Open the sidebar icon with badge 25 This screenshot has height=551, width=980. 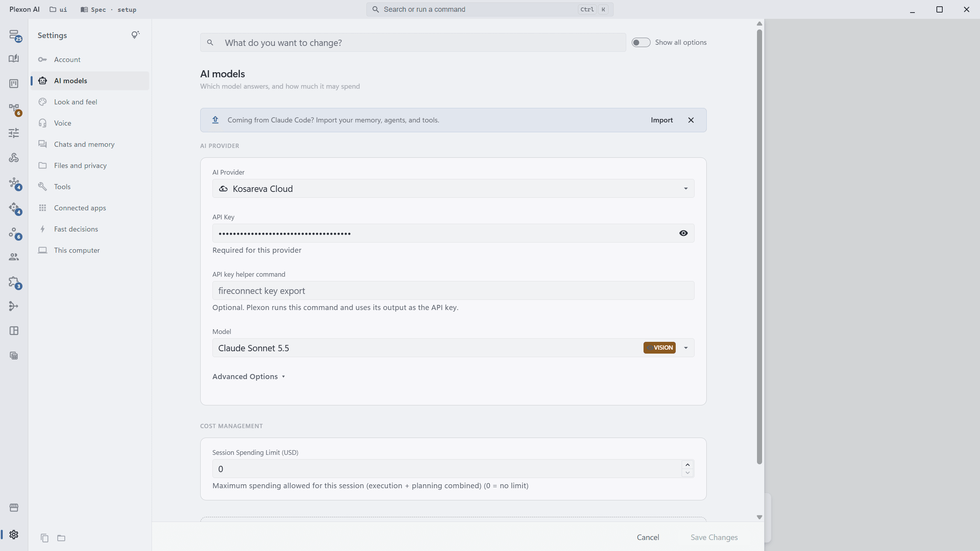click(x=14, y=35)
